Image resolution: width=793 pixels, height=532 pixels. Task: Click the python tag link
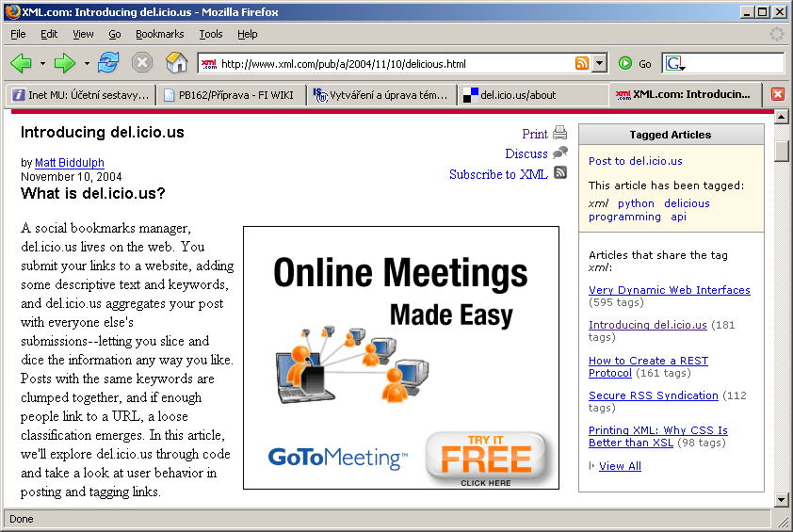[636, 203]
